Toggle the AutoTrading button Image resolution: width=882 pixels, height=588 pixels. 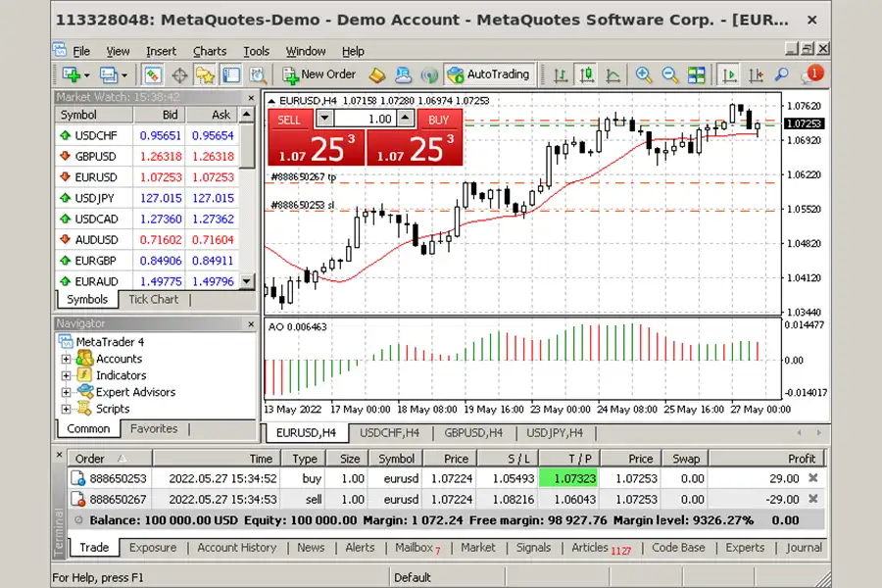pyautogui.click(x=489, y=74)
